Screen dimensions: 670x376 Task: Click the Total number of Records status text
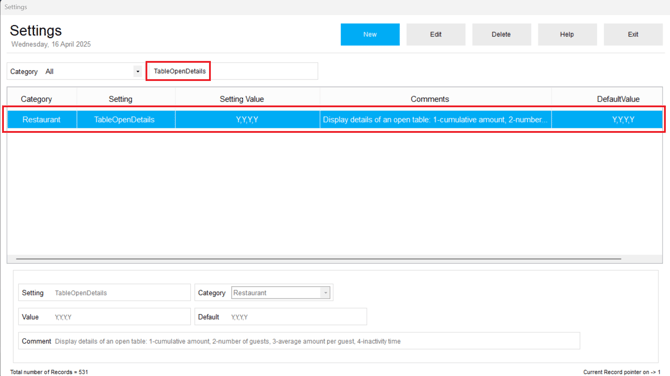click(x=49, y=372)
